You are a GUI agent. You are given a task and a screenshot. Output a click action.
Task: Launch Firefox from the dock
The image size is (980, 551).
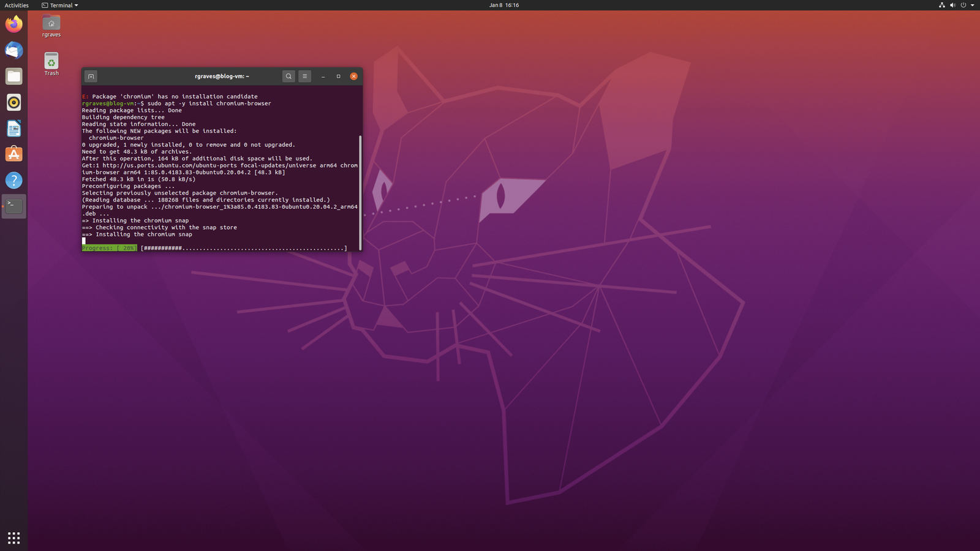pyautogui.click(x=13, y=24)
